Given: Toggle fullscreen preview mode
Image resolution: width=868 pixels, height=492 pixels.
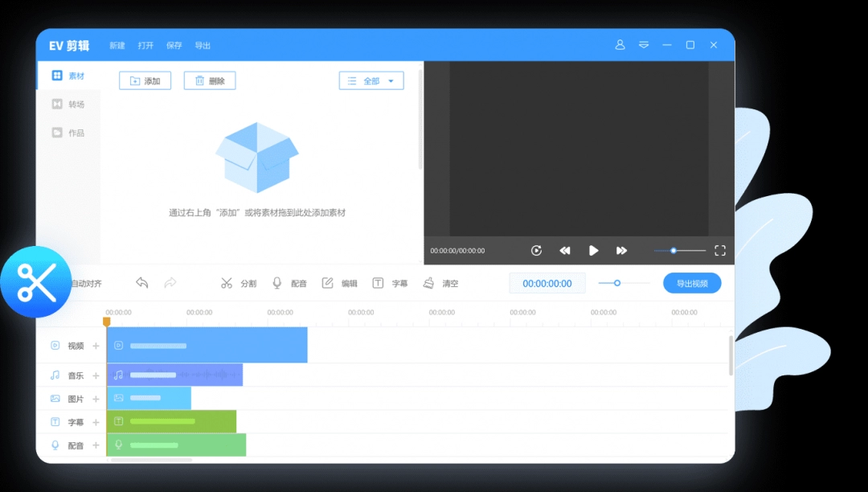Looking at the screenshot, I should (x=720, y=251).
